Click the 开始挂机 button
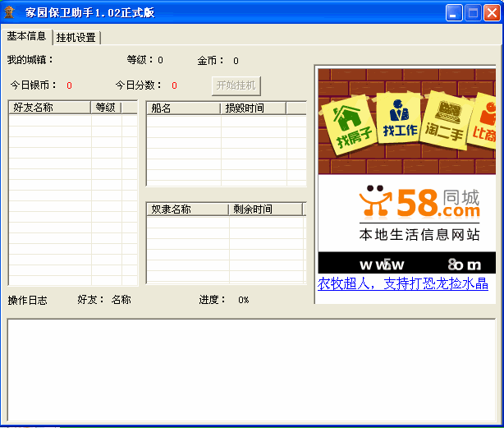The height and width of the screenshot is (428, 504). [236, 85]
